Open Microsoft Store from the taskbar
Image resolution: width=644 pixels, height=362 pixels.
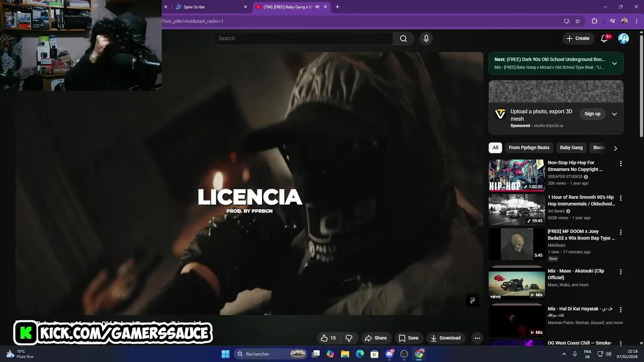(374, 354)
